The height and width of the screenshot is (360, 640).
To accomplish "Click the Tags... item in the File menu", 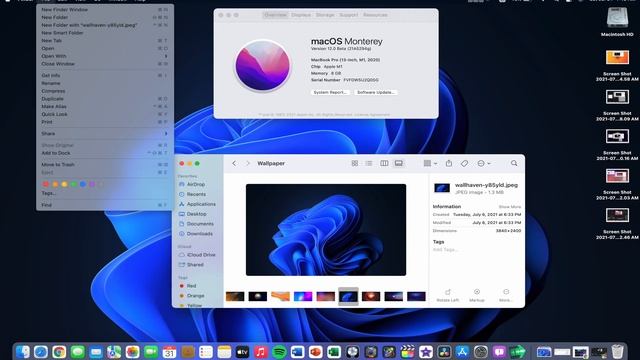I will coord(104,193).
